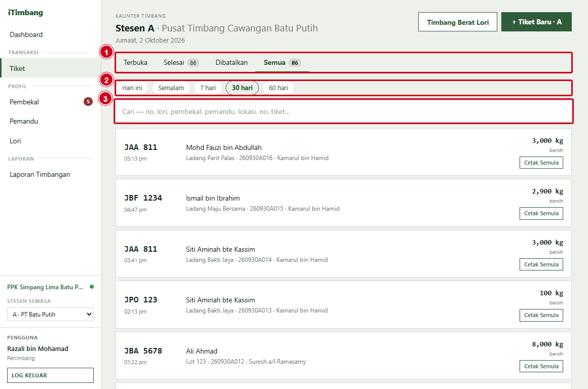The image size is (588, 389).
Task: Switch to the Selesai tab
Action: coord(181,63)
